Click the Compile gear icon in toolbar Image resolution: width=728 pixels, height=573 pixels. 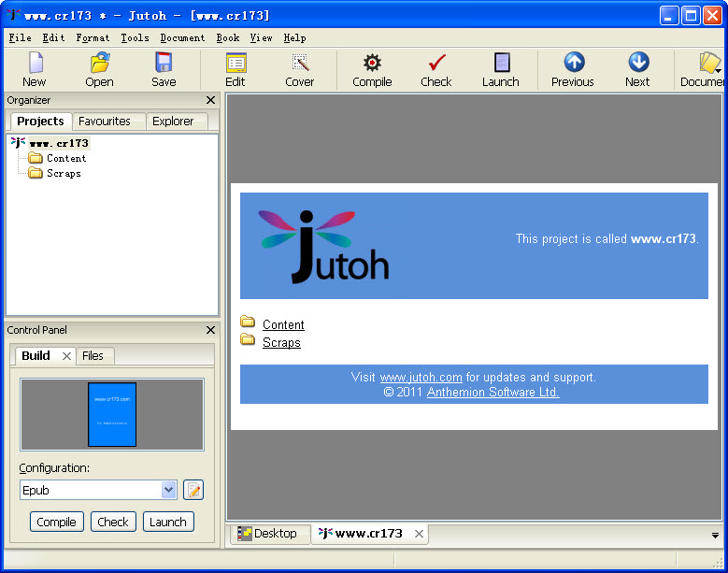click(x=372, y=63)
